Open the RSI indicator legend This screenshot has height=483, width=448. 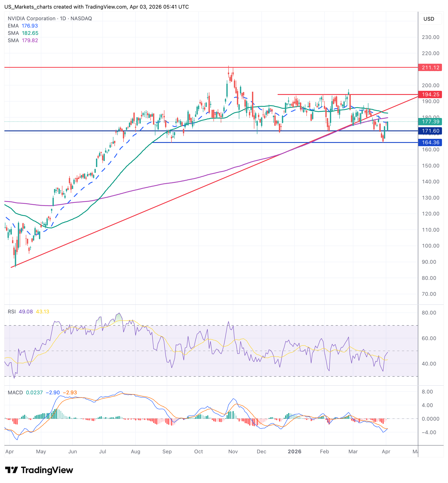tap(12, 312)
